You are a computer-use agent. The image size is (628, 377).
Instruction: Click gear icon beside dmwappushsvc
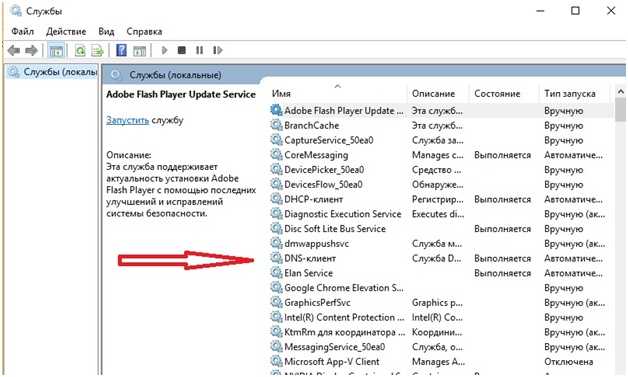tap(276, 243)
